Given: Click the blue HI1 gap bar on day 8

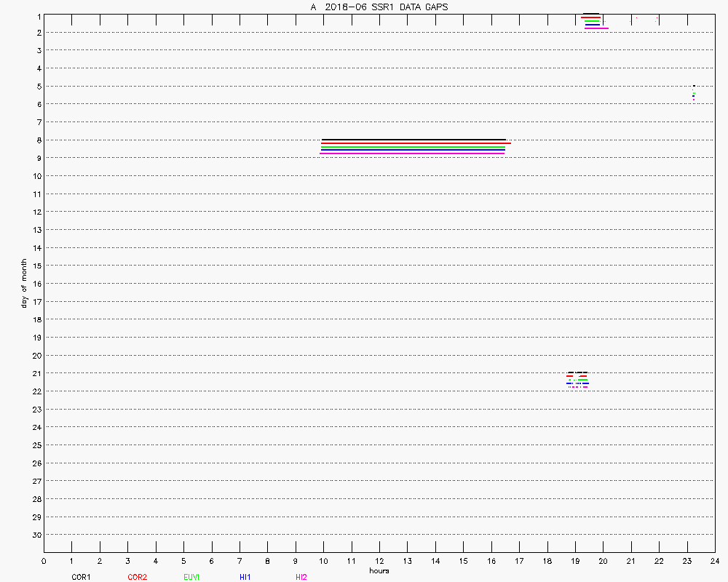Looking at the screenshot, I should pos(414,151).
